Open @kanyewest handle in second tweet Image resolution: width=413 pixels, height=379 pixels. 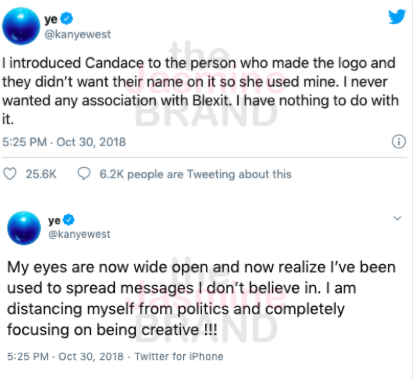(79, 234)
